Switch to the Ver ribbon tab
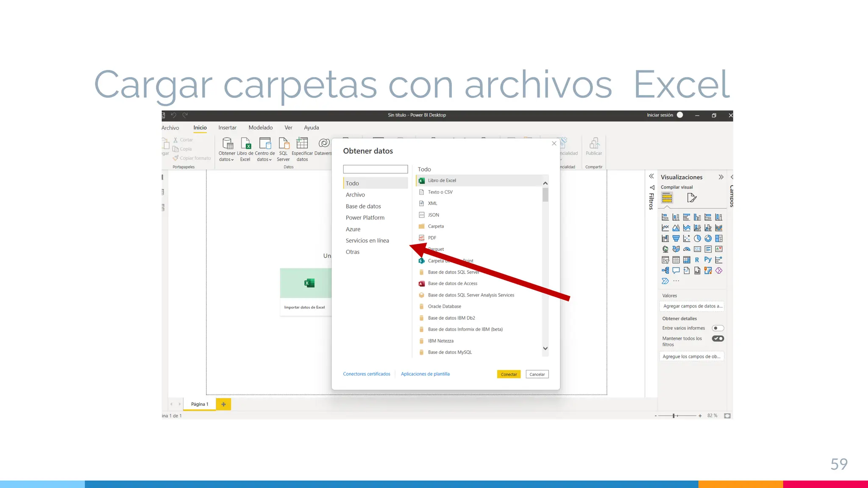The height and width of the screenshot is (488, 868). point(288,128)
